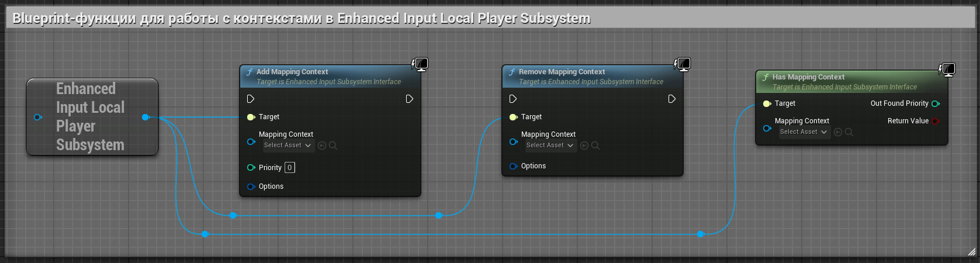Click the Return Value output pin
The image size is (980, 263).
click(936, 121)
